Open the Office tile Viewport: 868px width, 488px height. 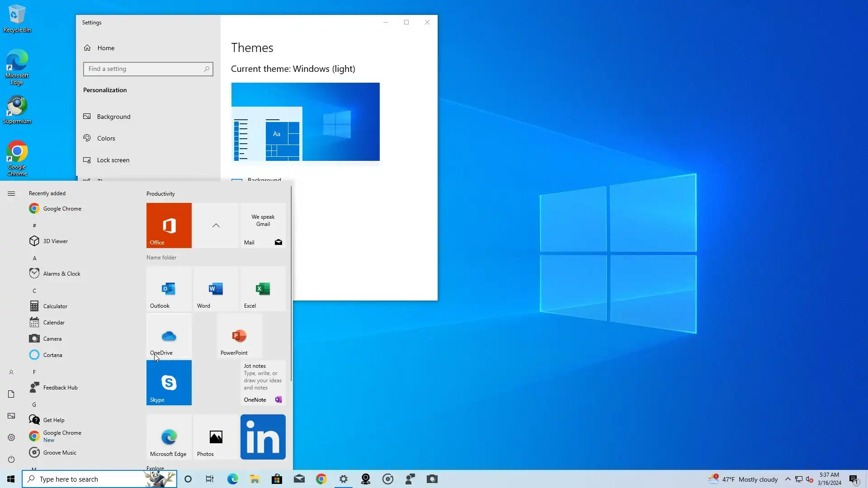169,225
